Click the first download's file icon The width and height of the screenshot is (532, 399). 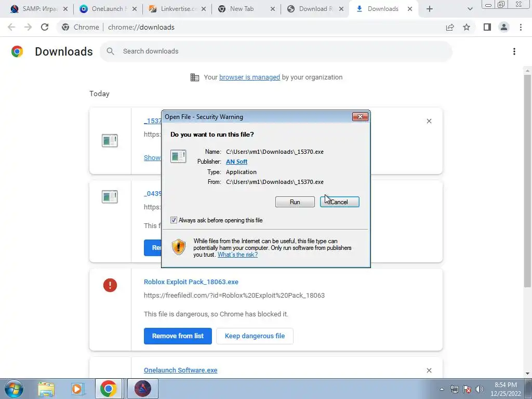[110, 140]
